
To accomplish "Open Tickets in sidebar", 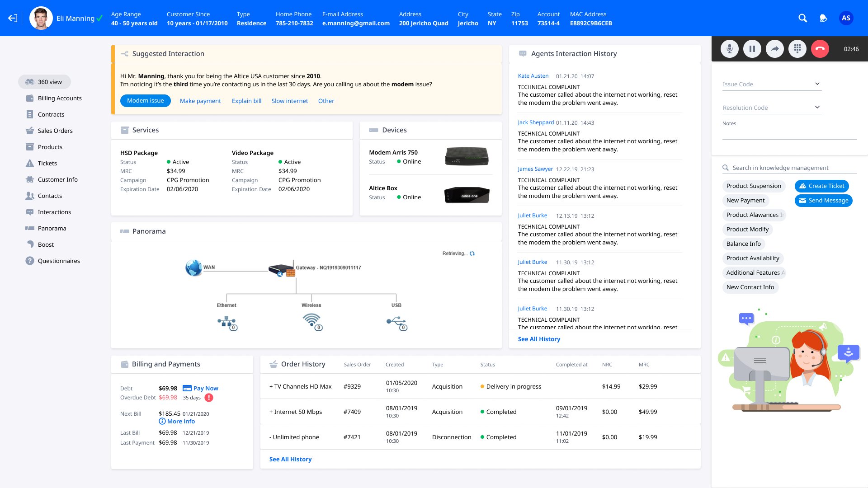I will [x=42, y=163].
